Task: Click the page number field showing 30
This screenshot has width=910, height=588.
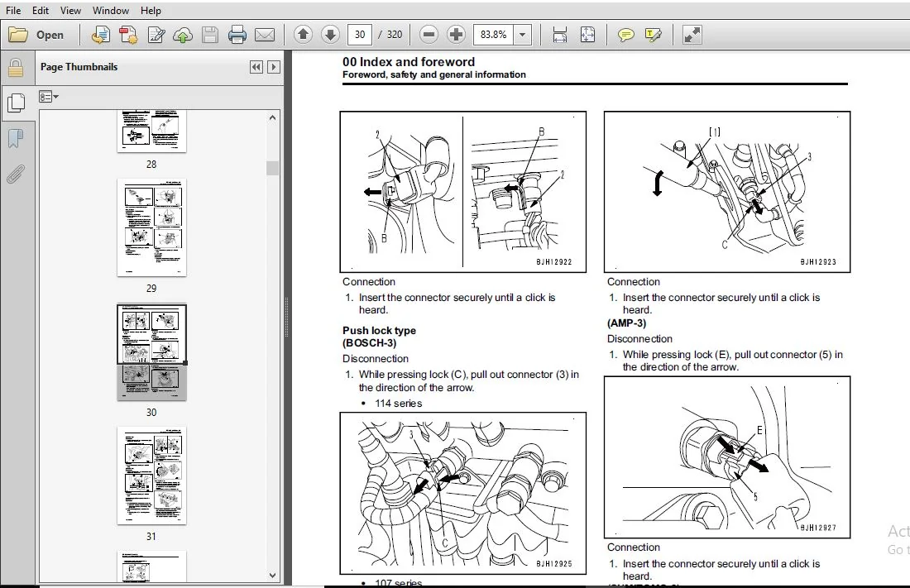Action: pos(360,34)
